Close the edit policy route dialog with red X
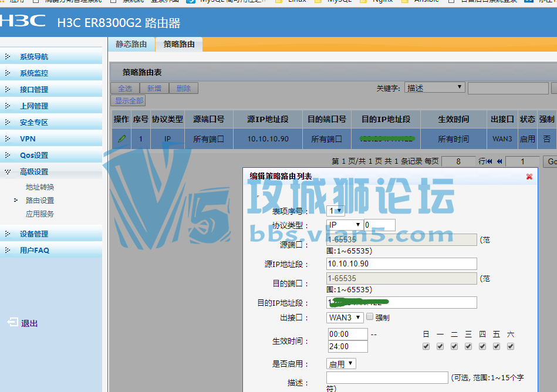This screenshot has width=557, height=392. pyautogui.click(x=529, y=177)
